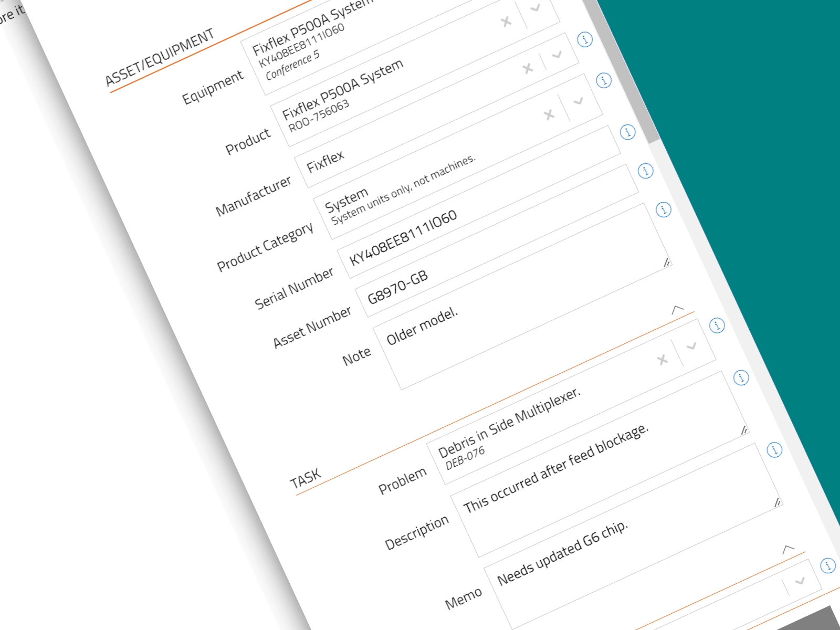Click into the Memo textarea

(634, 537)
